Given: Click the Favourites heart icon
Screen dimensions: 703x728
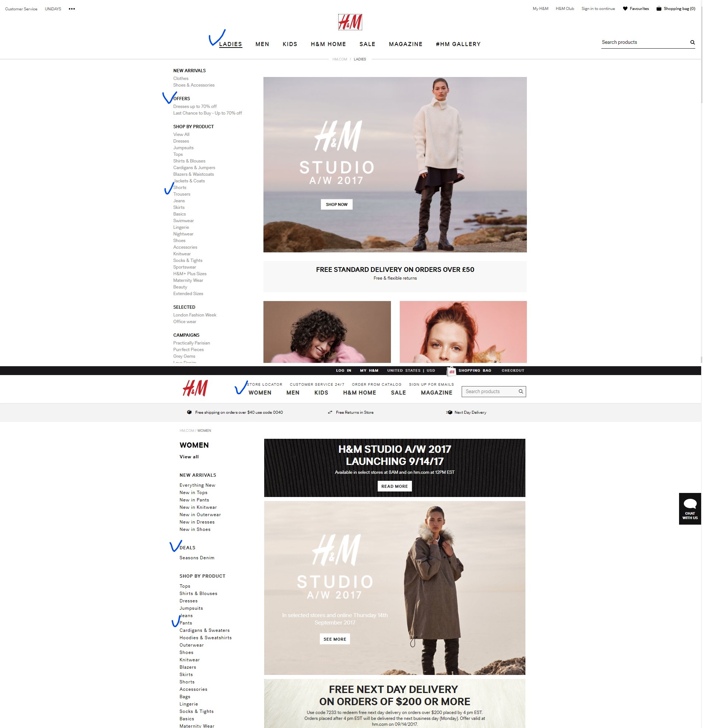Looking at the screenshot, I should click(625, 8).
